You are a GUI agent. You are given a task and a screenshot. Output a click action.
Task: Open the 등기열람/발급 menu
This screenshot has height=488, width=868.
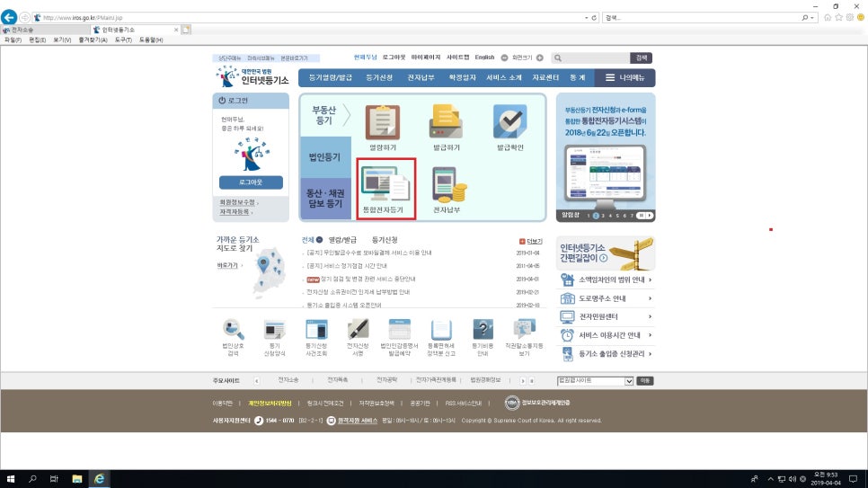click(x=331, y=77)
